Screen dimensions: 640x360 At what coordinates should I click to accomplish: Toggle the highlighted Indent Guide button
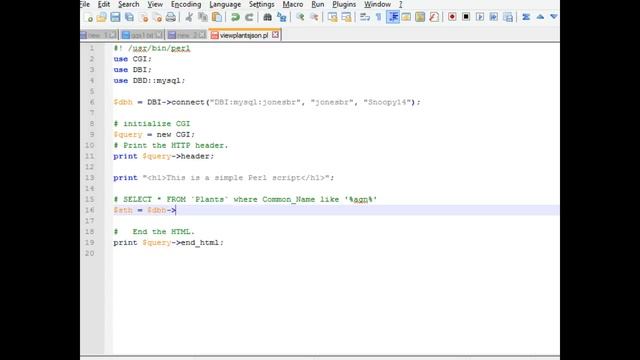point(393,17)
